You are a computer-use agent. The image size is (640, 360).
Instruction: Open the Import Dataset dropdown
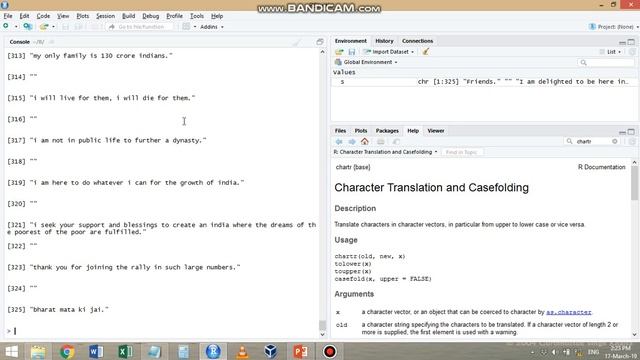[x=389, y=52]
